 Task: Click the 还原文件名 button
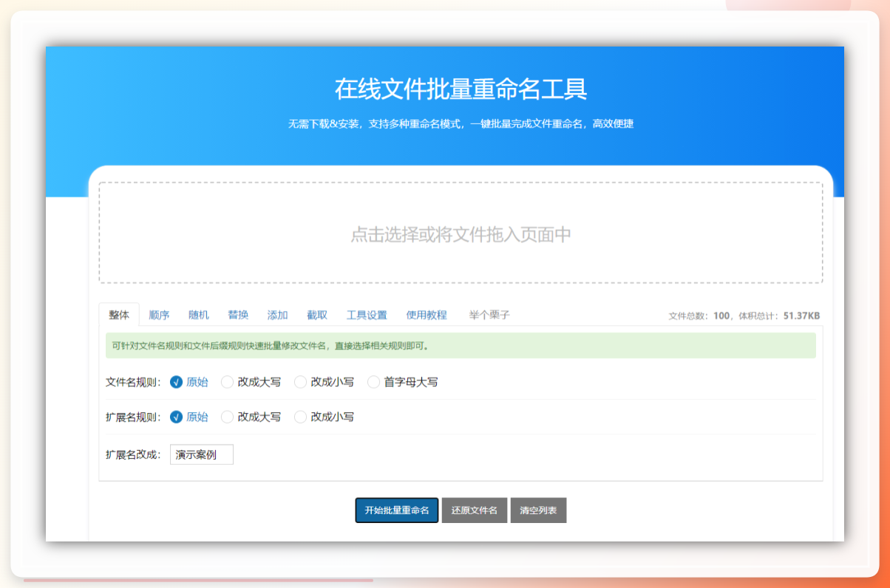475,510
